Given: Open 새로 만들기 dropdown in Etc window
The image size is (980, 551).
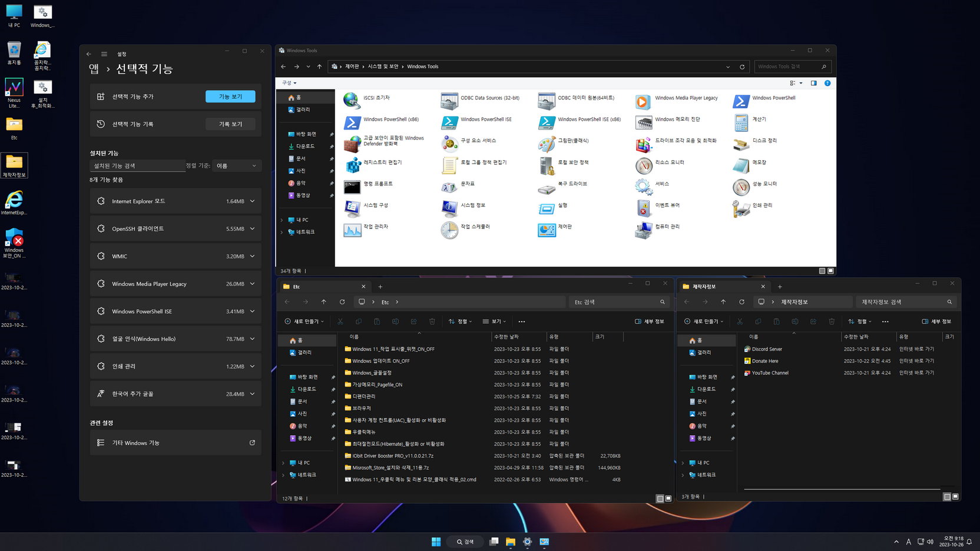Looking at the screenshot, I should 304,321.
